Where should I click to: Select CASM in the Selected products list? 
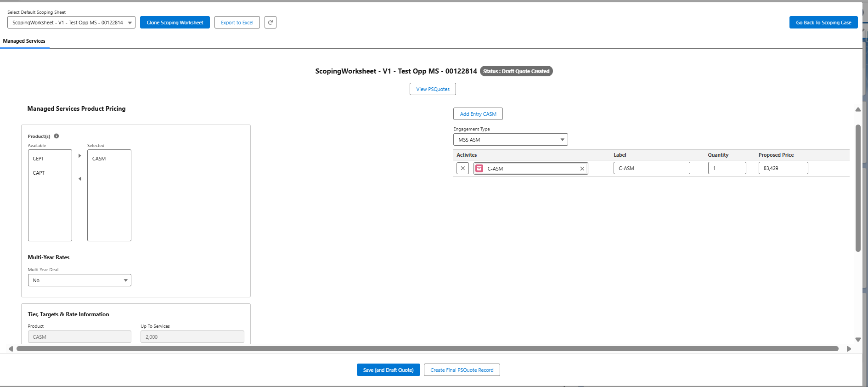point(99,159)
